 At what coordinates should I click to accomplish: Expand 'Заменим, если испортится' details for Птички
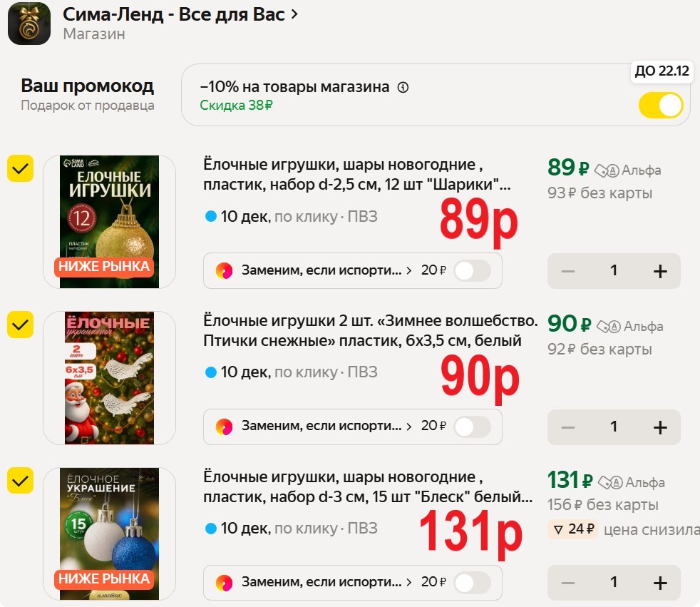pos(409,427)
